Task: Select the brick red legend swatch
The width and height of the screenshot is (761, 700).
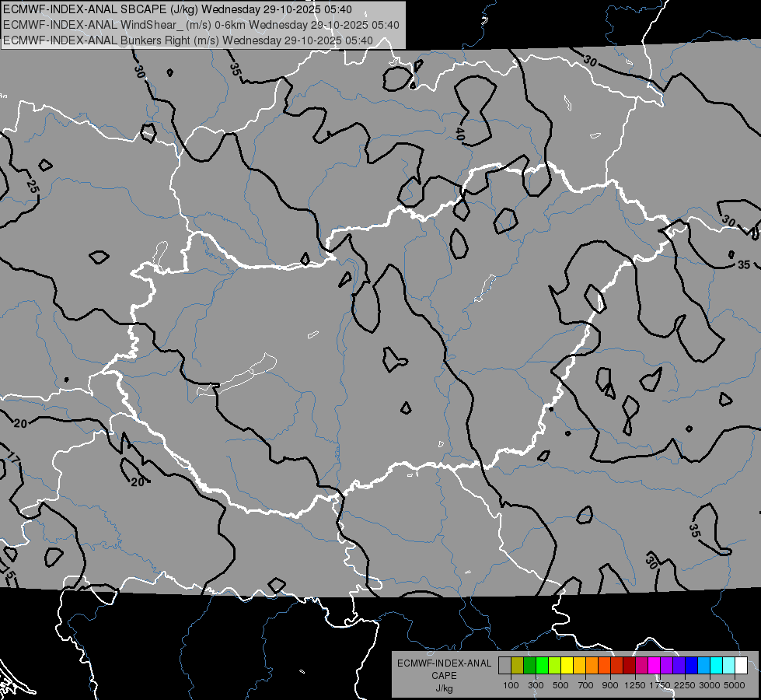Action: coord(617,666)
